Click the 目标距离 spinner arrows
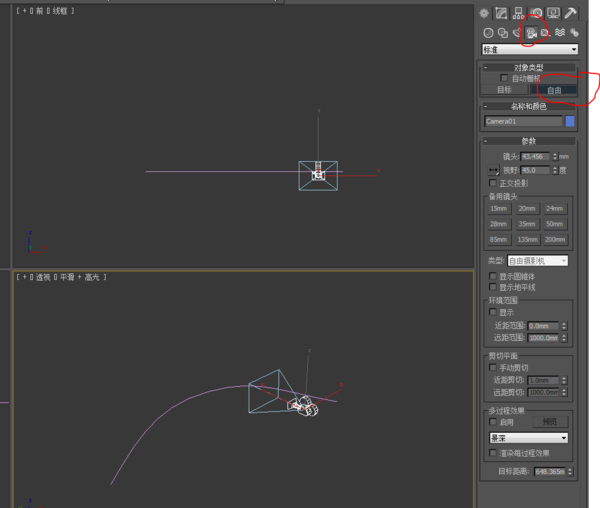Screen dimensions: 600x508 570,472
